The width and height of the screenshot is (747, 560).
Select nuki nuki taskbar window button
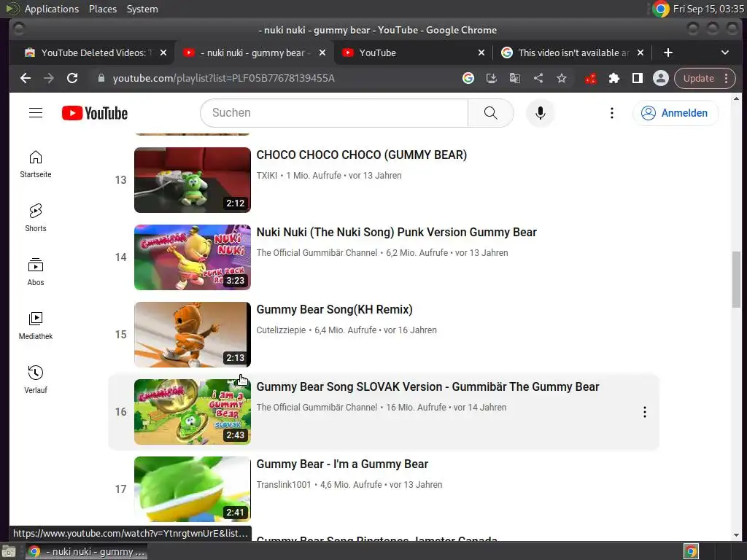[86, 551]
